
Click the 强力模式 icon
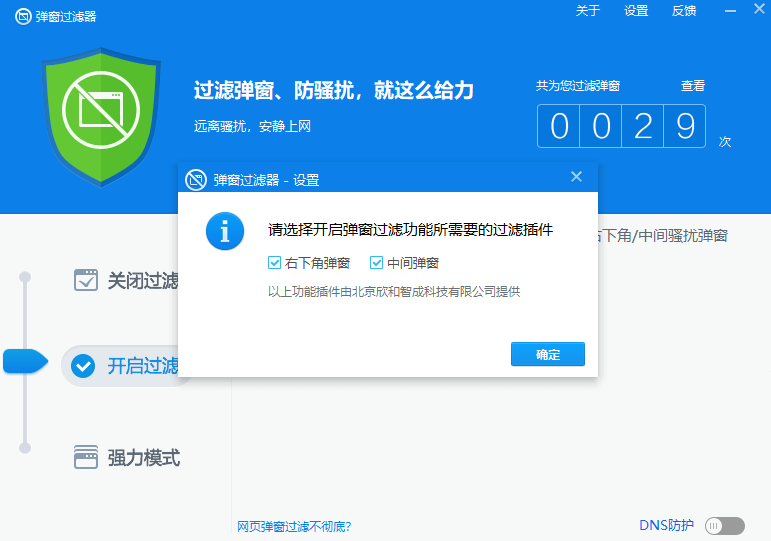pos(86,458)
